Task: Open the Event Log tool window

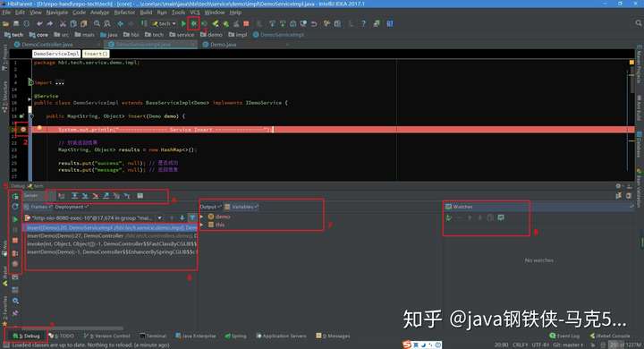Action: pos(564,336)
